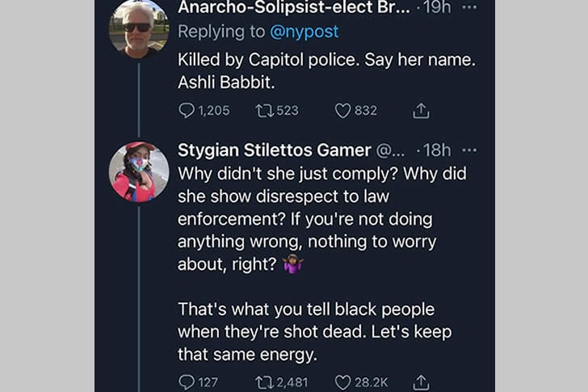
Task: Open more options on Anarcho-Solipsist tweet
Action: click(x=470, y=8)
